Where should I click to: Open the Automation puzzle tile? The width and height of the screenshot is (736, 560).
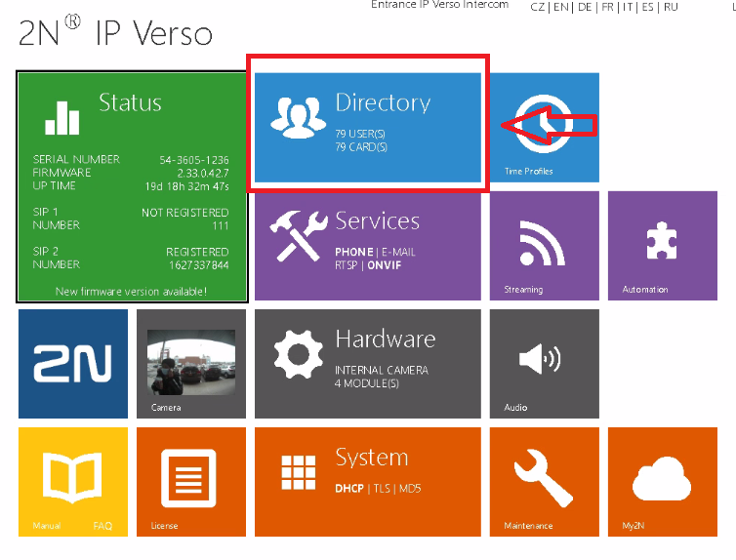pos(663,246)
